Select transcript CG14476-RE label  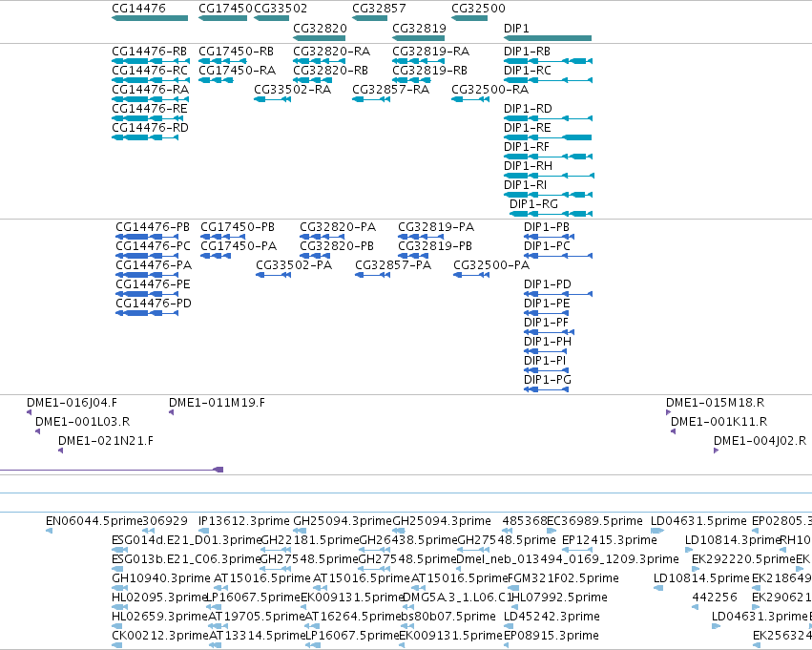point(150,109)
